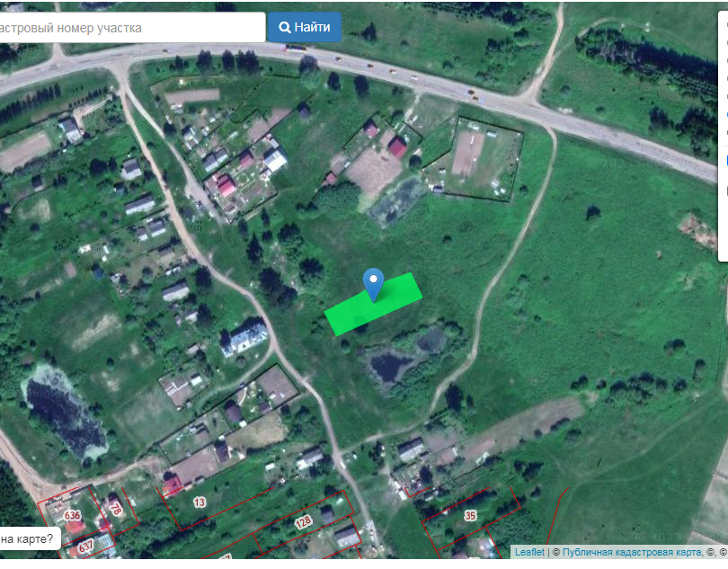Image resolution: width=728 pixels, height=569 pixels.
Task: Click the small pond below the green parcel
Action: [389, 366]
